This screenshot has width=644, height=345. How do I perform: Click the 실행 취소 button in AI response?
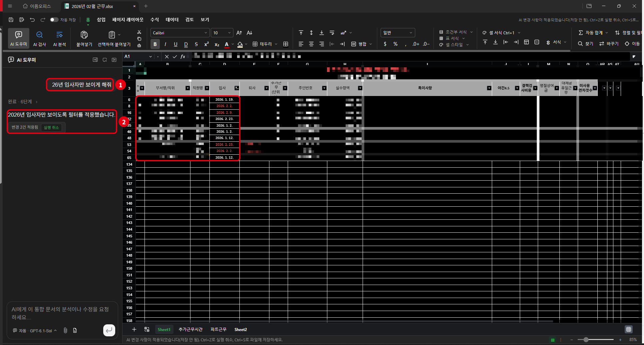(x=51, y=127)
